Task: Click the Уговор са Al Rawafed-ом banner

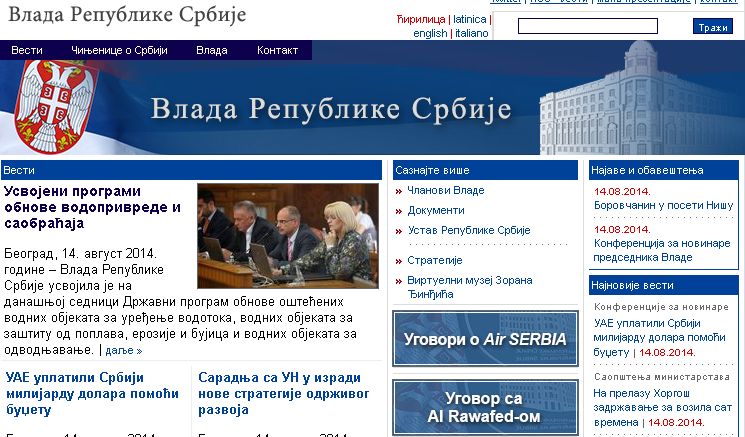Action: point(485,408)
